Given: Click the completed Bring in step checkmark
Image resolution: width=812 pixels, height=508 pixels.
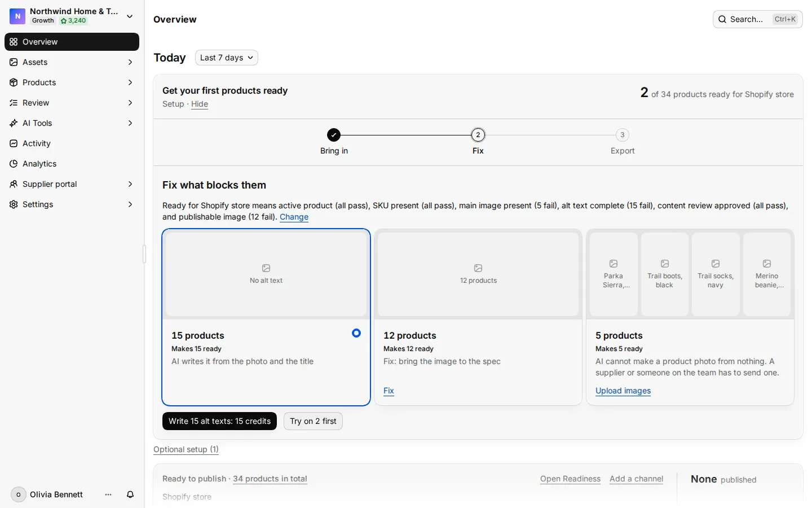Looking at the screenshot, I should [x=334, y=135].
